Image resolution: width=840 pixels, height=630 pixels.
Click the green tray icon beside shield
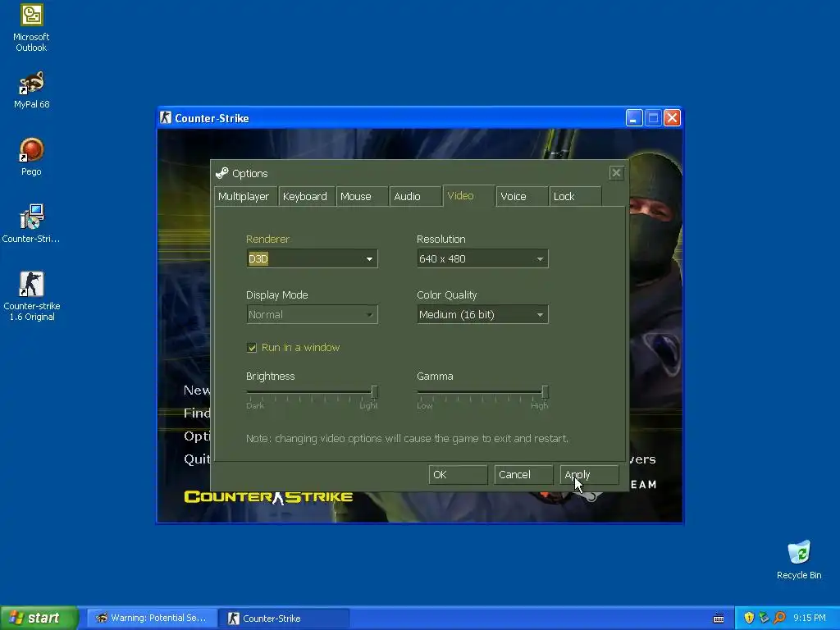(764, 618)
